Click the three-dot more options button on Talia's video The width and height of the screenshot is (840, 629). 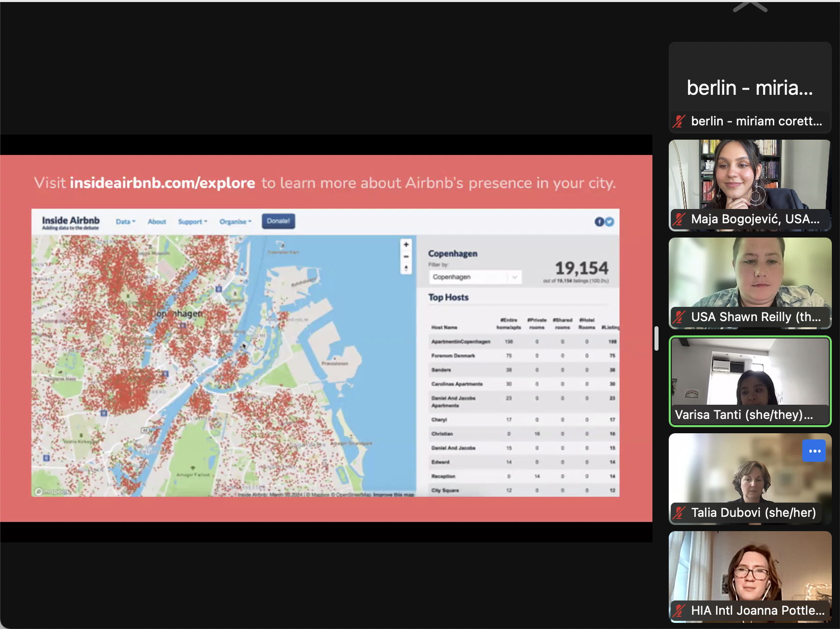(813, 451)
